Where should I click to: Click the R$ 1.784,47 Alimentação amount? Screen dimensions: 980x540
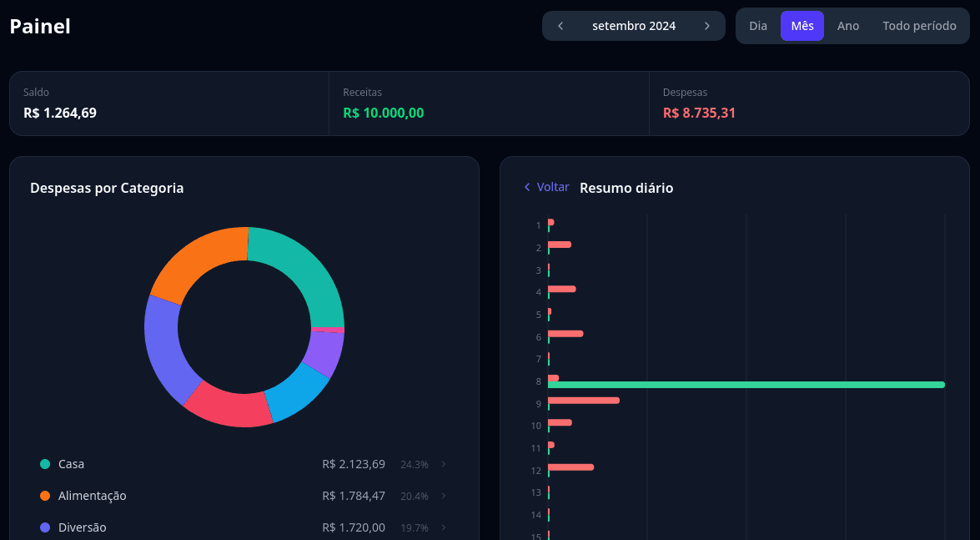coord(354,496)
